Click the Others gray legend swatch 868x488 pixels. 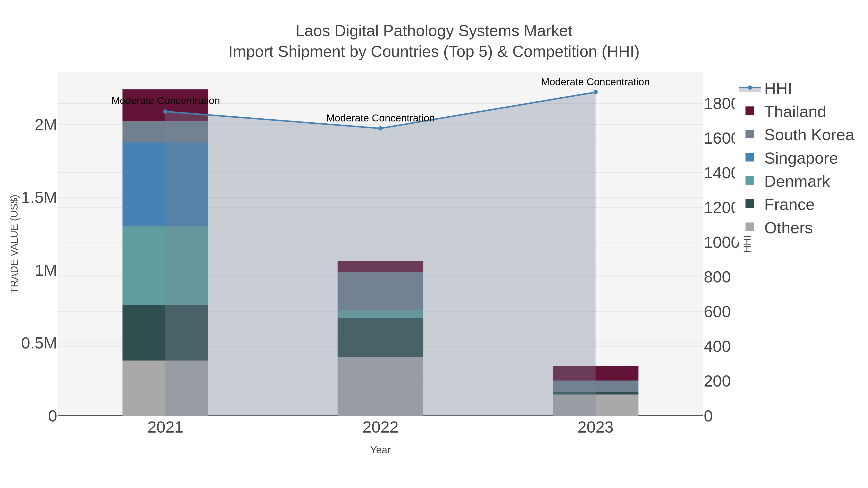[750, 227]
